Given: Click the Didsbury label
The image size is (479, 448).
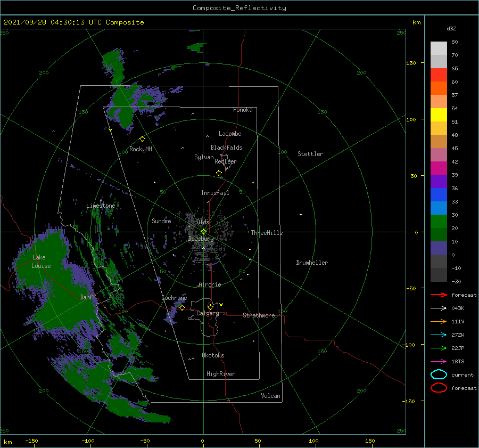Looking at the screenshot, I should 201,239.
